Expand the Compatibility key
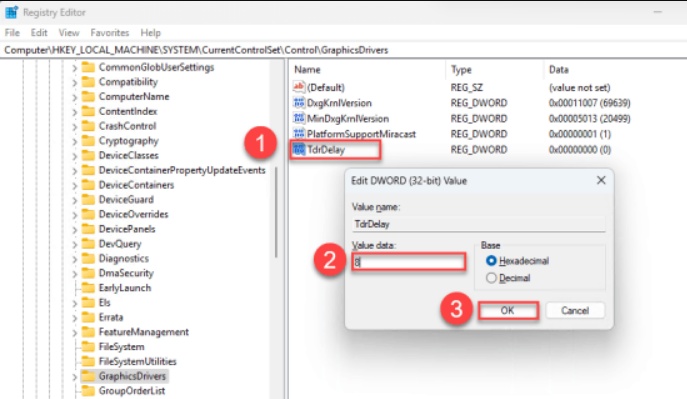Image resolution: width=687 pixels, height=399 pixels. (74, 83)
